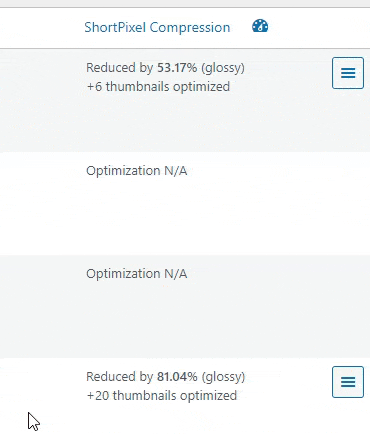The image size is (370, 434).
Task: Click the bold 53.17% percentage value
Action: (177, 68)
